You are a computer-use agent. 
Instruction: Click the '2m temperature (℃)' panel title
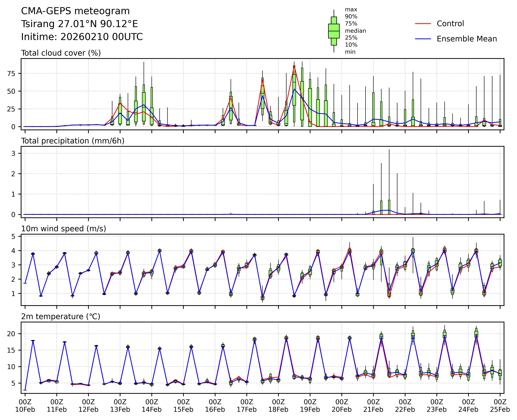[61, 316]
